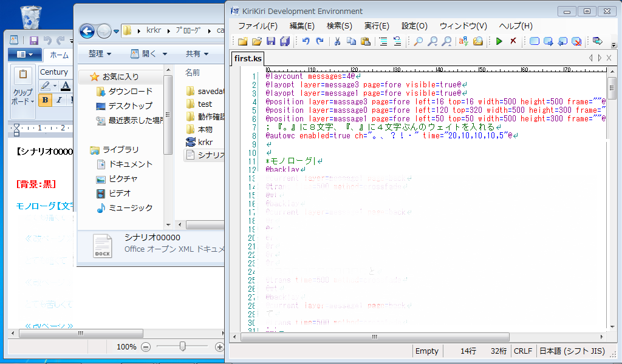Image resolution: width=622 pixels, height=364 pixels.
Task: Click Find in Files folder-search icon
Action: [x=477, y=41]
